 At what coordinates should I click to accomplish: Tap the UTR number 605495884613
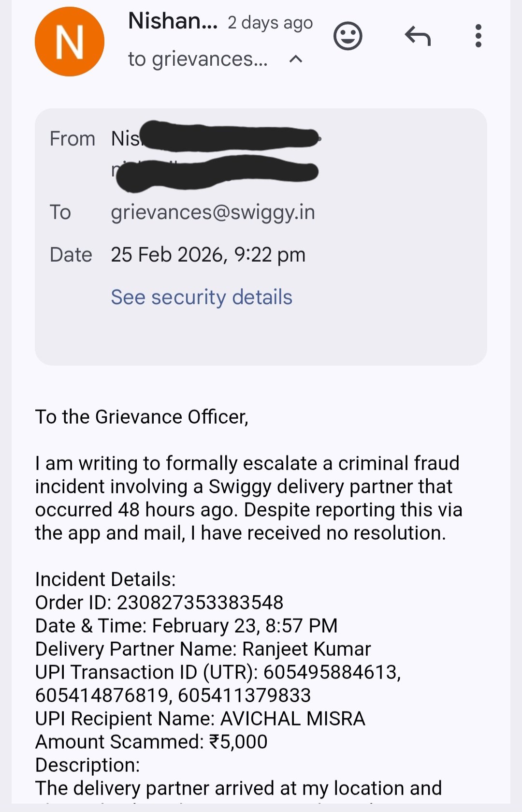[331, 672]
